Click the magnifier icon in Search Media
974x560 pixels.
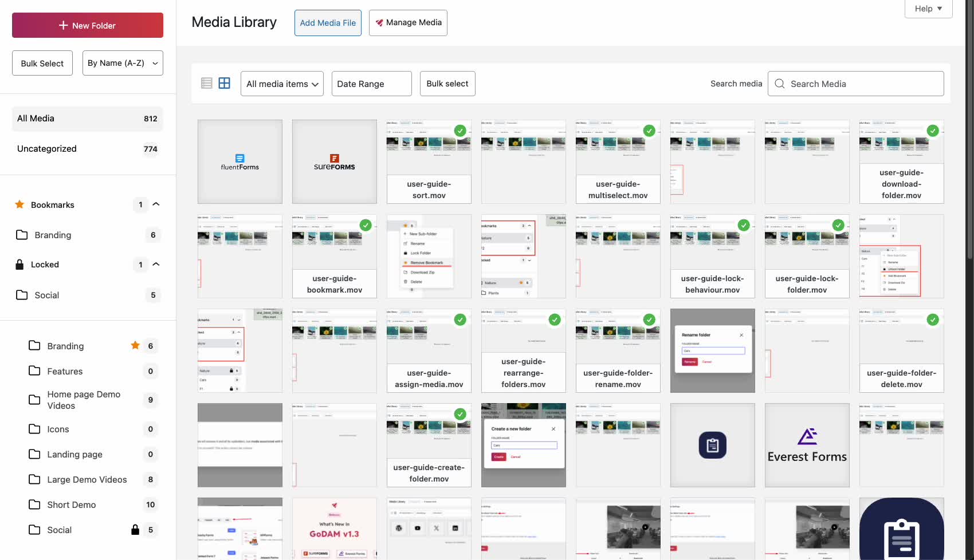coord(779,84)
